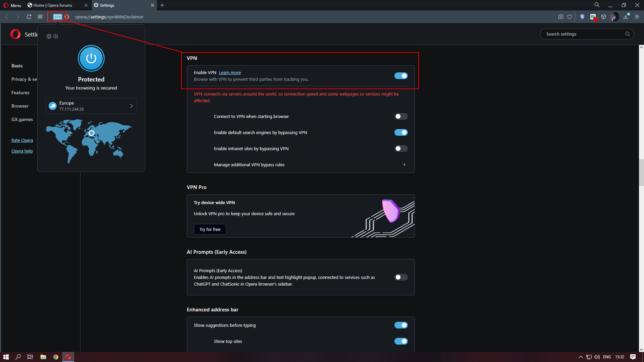The width and height of the screenshot is (644, 362).
Task: Click Try for free button
Action: pos(210,229)
